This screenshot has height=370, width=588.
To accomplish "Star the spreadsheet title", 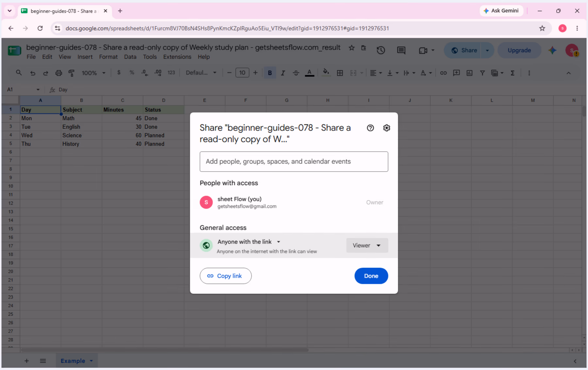I will 351,48.
